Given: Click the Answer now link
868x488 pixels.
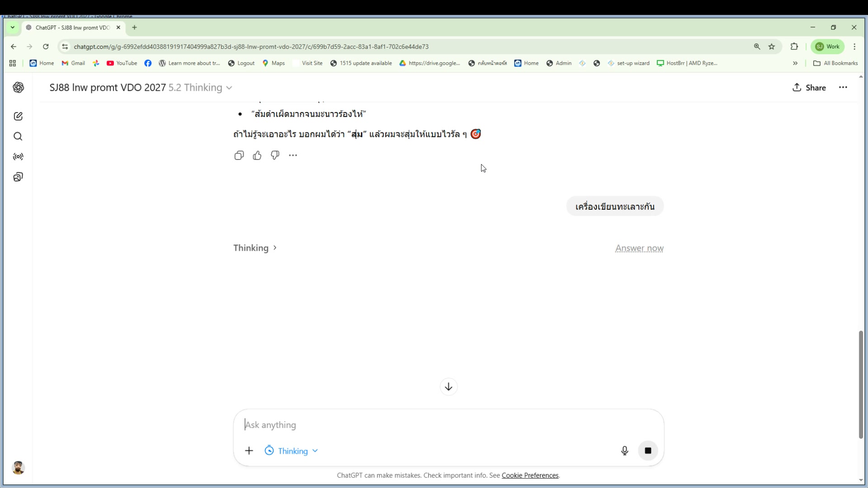Looking at the screenshot, I should (x=639, y=248).
